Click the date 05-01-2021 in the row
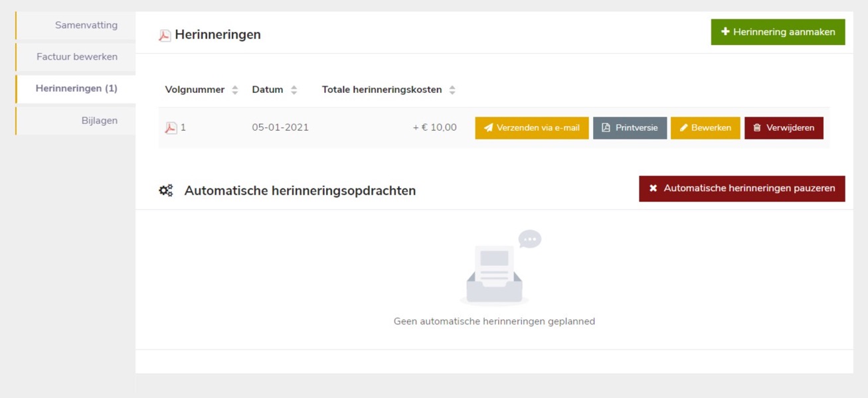868x398 pixels. (280, 127)
